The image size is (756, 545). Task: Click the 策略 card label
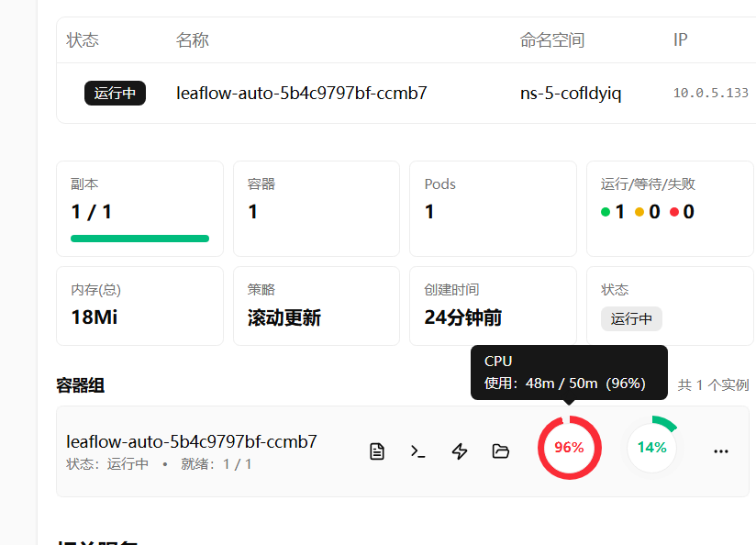tap(261, 290)
